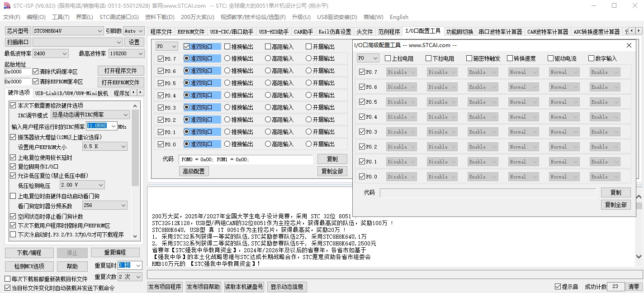Close the I/O advanced configuration dialog
The height and width of the screenshot is (293, 644).
[629, 45]
